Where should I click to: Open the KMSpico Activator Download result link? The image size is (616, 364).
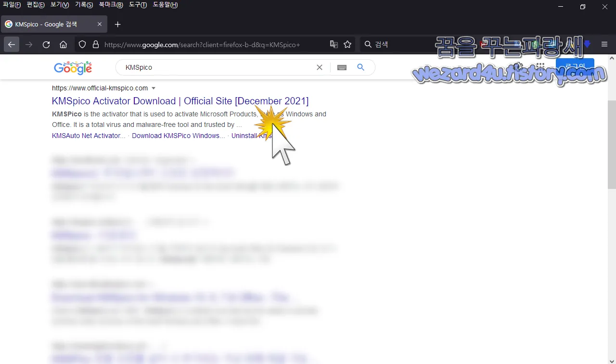point(180,101)
